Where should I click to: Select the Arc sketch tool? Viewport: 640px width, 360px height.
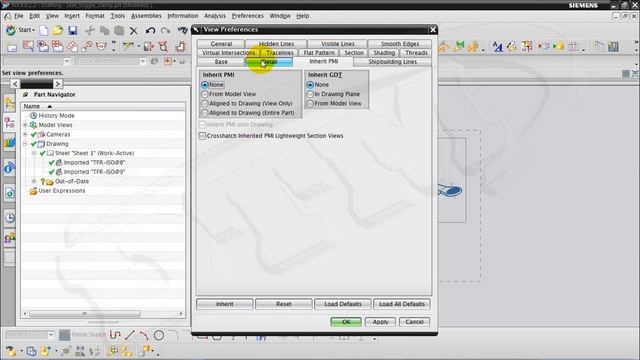[144, 335]
